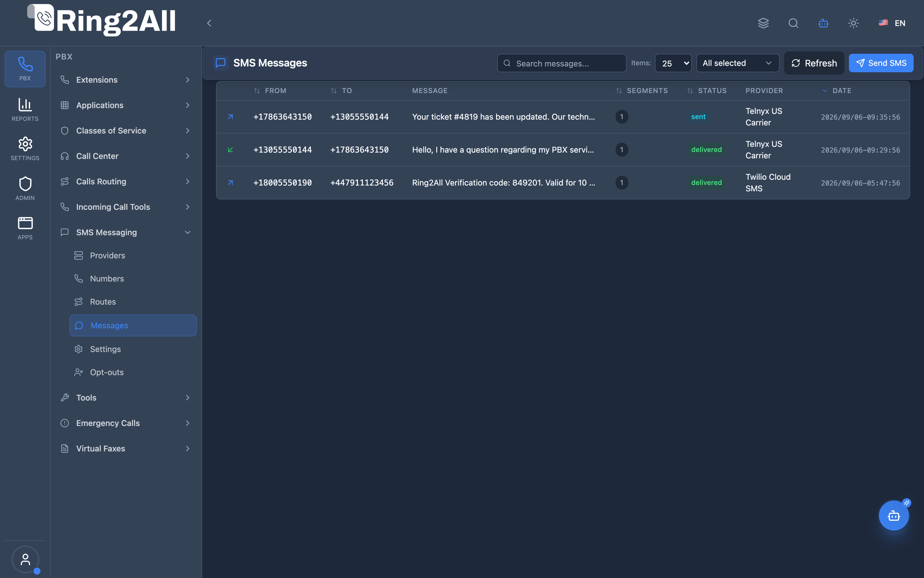
Task: Open the user profile avatar
Action: click(x=25, y=559)
